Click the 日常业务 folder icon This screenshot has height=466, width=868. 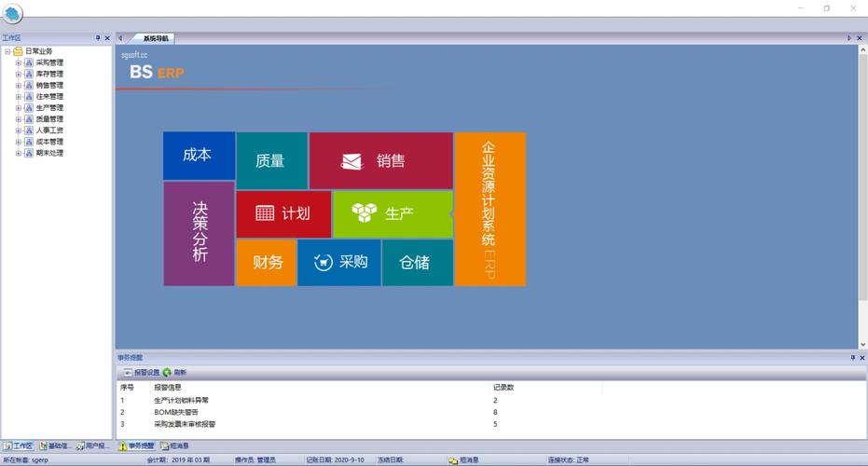(x=18, y=51)
